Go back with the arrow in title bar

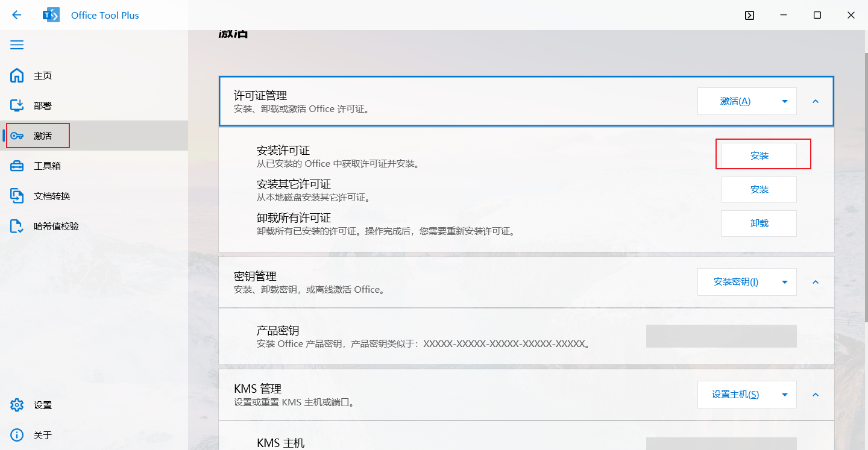[17, 15]
